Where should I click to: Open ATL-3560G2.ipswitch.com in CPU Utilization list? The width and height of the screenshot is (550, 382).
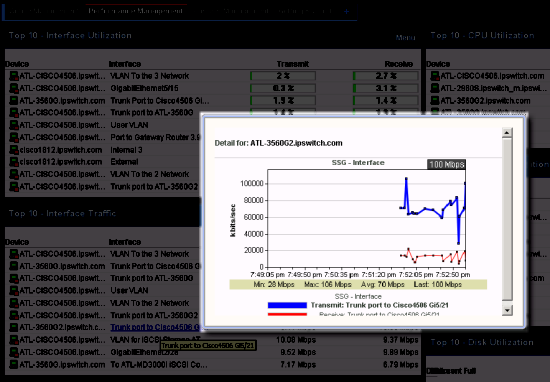[x=485, y=101]
